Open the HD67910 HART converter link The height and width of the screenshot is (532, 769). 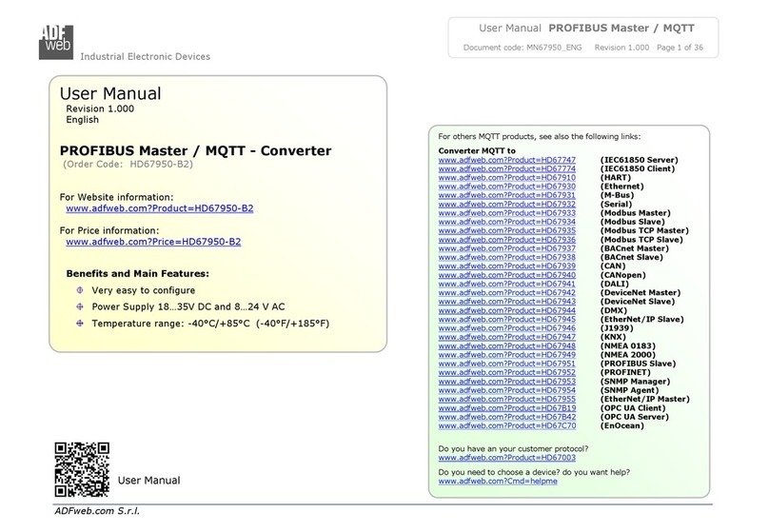[x=507, y=178]
